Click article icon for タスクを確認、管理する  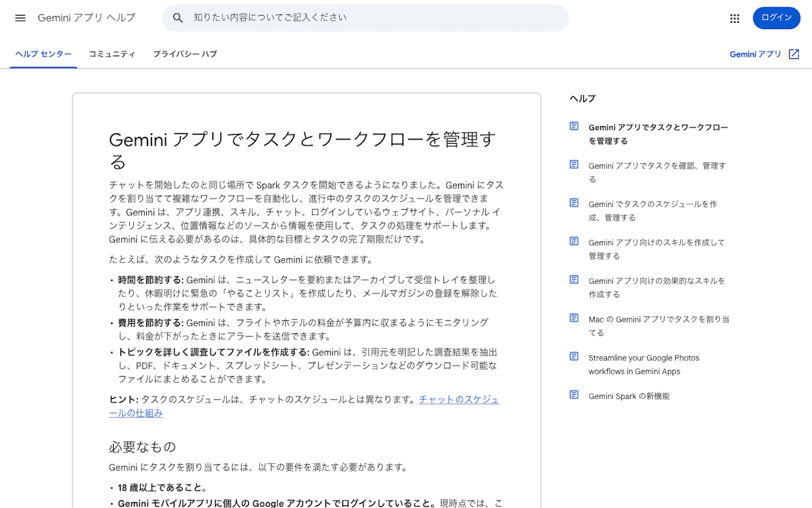coord(574,165)
